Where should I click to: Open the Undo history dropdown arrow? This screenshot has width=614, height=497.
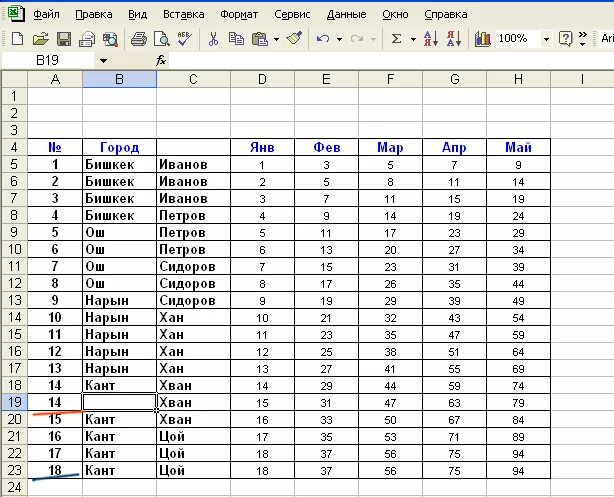click(340, 39)
